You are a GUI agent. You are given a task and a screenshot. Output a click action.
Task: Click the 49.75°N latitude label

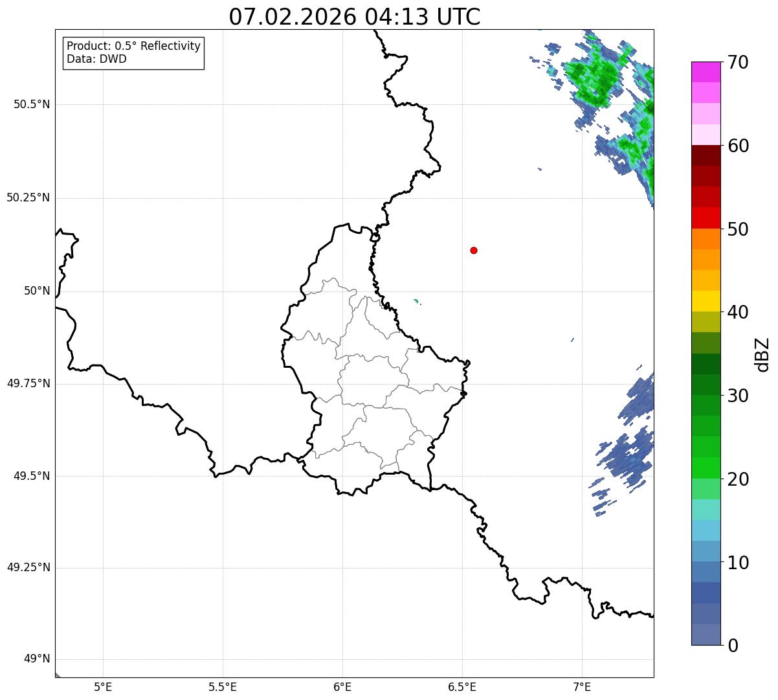[28, 383]
